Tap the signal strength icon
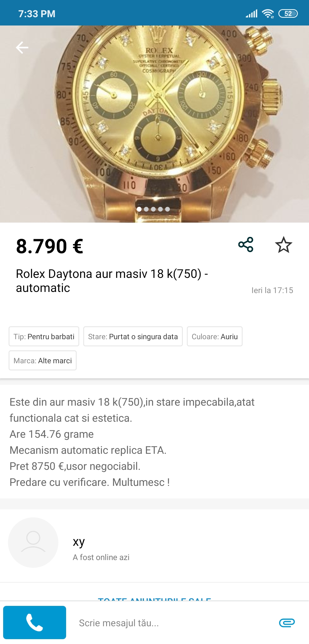The height and width of the screenshot is (644, 309). pyautogui.click(x=251, y=14)
